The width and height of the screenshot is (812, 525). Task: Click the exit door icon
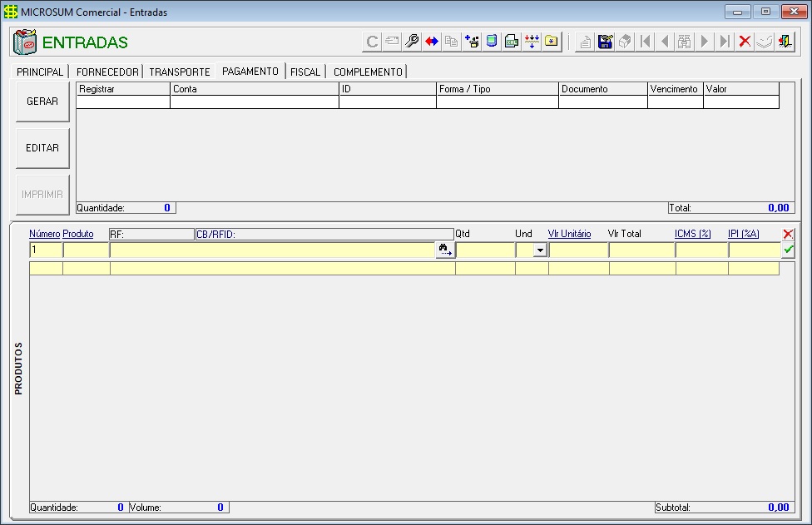785,42
